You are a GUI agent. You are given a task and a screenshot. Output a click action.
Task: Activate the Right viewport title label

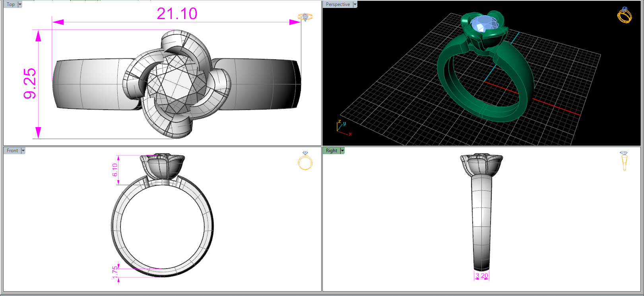pos(332,151)
